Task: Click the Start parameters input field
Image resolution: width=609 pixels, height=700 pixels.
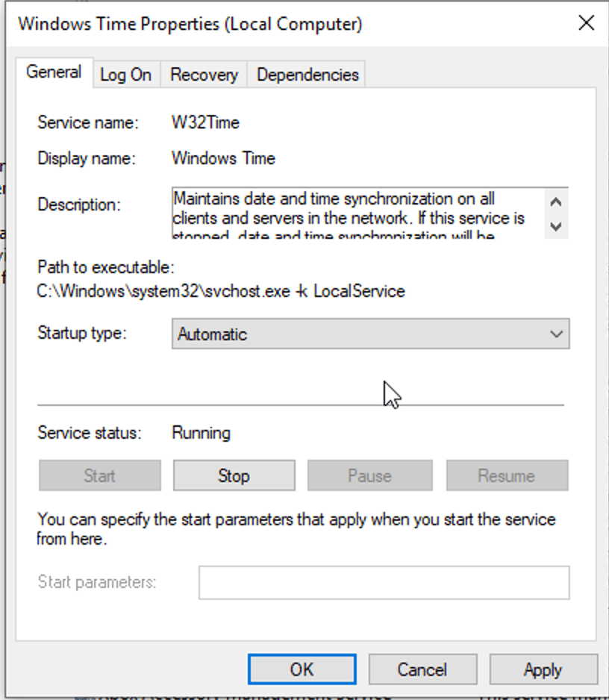Action: click(x=384, y=583)
